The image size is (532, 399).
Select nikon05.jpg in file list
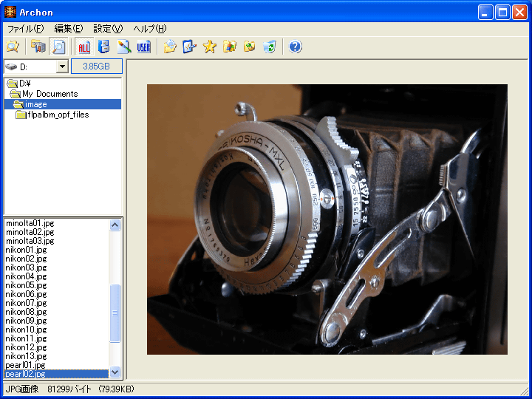pos(26,285)
